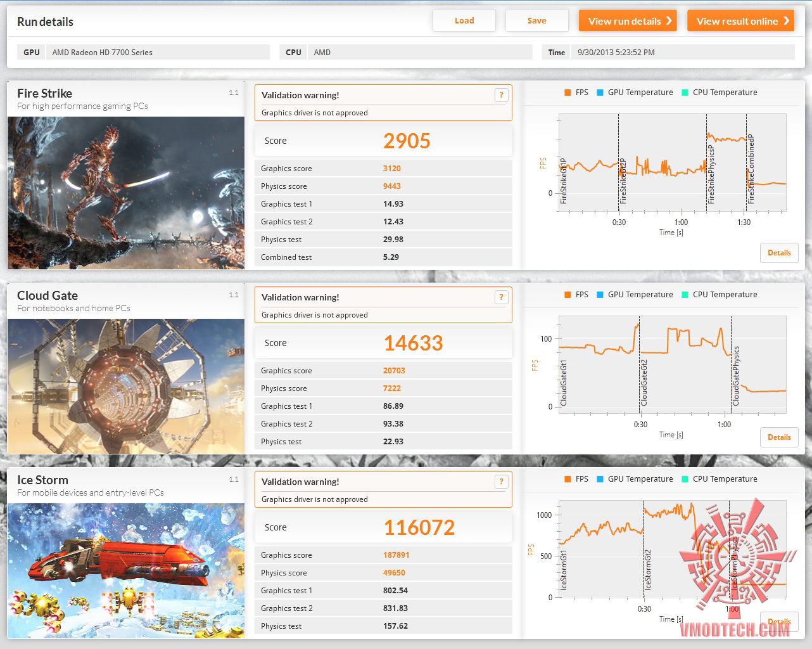Click the Load button
The image size is (812, 649).
coord(464,21)
